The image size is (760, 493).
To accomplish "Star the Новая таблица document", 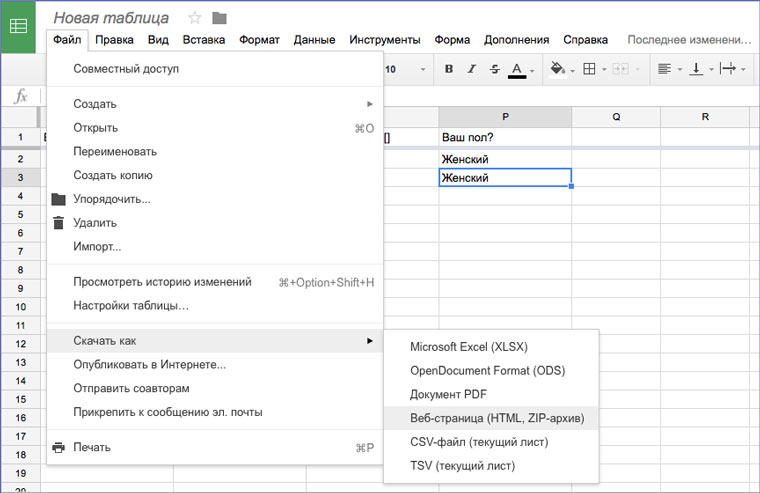I will 195,18.
